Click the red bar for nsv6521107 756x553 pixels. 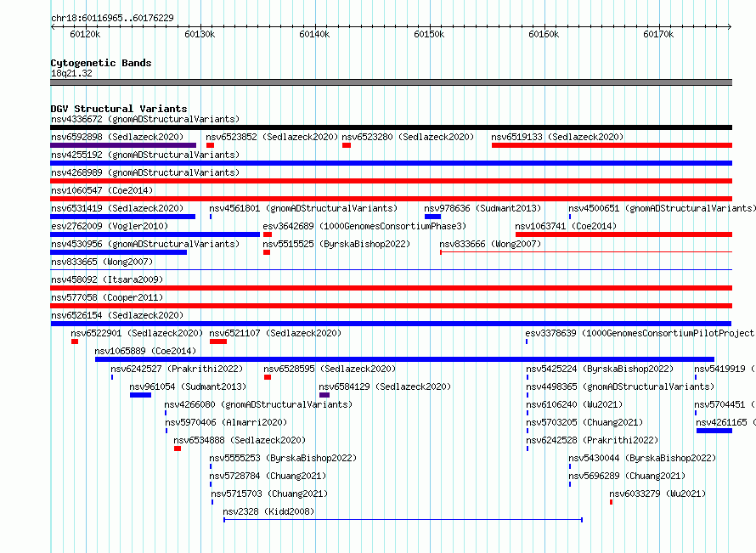218,341
